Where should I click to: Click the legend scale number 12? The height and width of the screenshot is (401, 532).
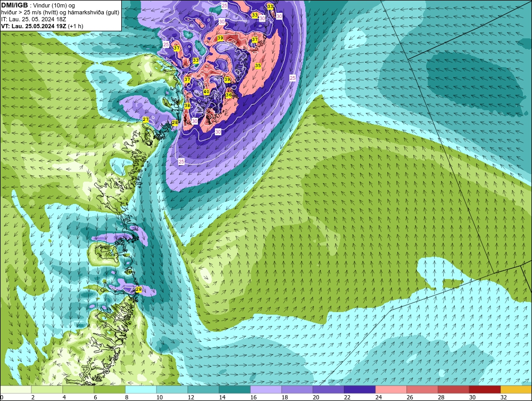coord(190,397)
